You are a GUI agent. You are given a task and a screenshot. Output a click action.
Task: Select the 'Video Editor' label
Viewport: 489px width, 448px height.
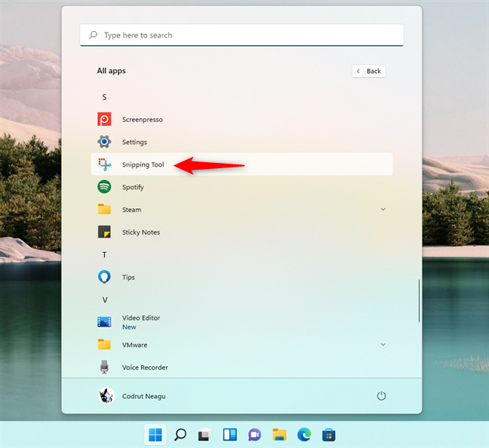[x=141, y=318]
